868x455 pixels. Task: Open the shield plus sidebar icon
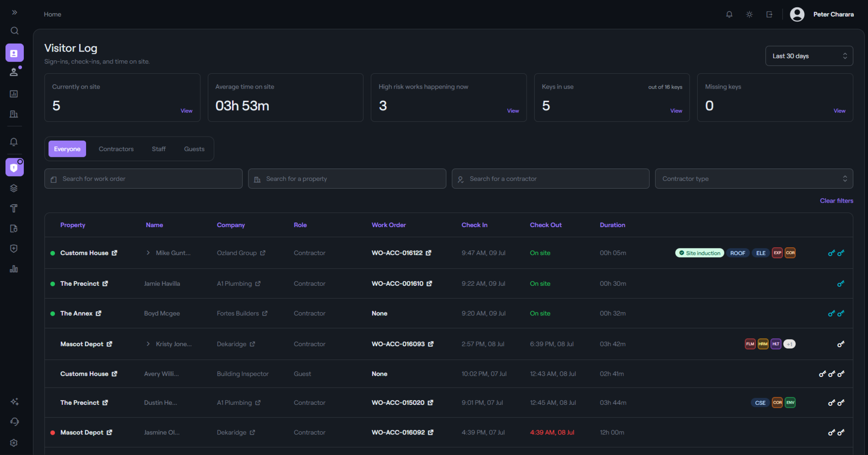pyautogui.click(x=14, y=249)
